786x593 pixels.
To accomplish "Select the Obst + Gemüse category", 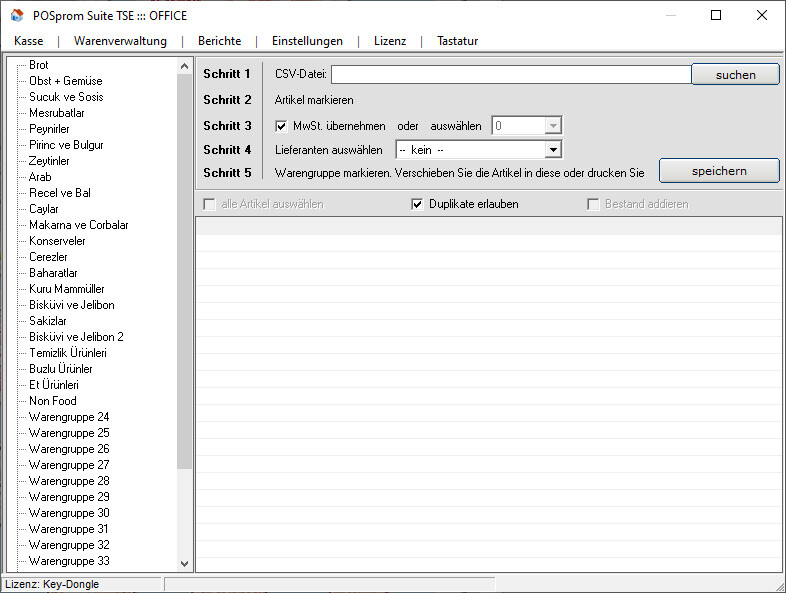I will (65, 81).
